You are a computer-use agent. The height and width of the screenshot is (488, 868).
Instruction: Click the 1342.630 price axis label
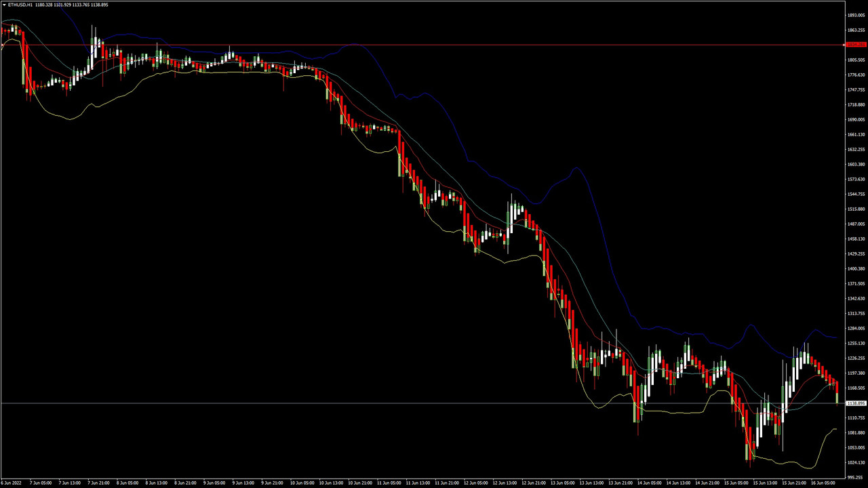click(856, 298)
